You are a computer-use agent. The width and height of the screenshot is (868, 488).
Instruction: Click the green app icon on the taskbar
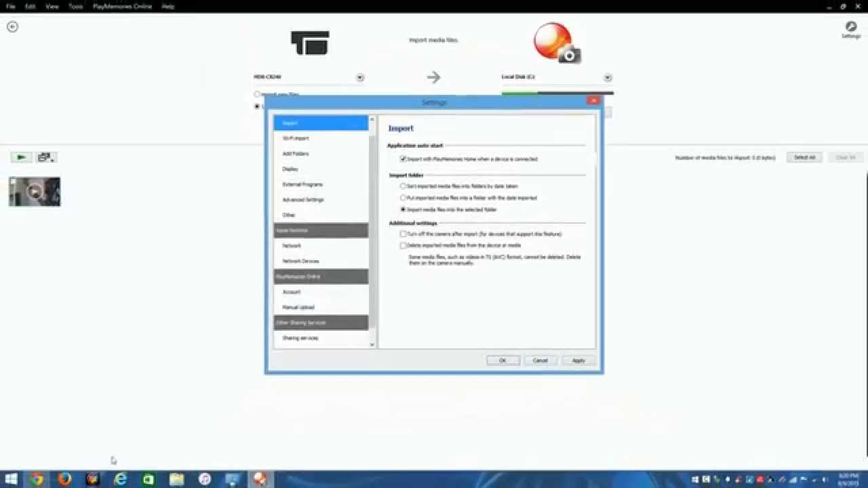pos(149,479)
